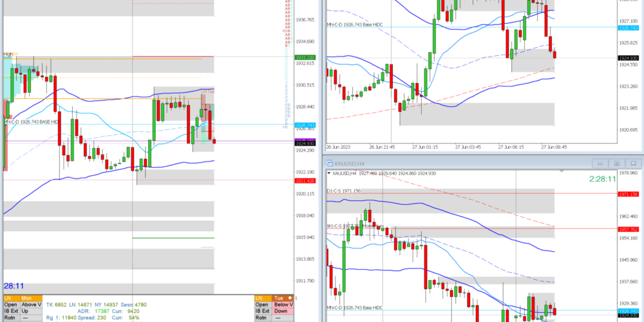Click 1923.260 on top-right price scale
The width and height of the screenshot is (644, 322).
click(x=629, y=86)
